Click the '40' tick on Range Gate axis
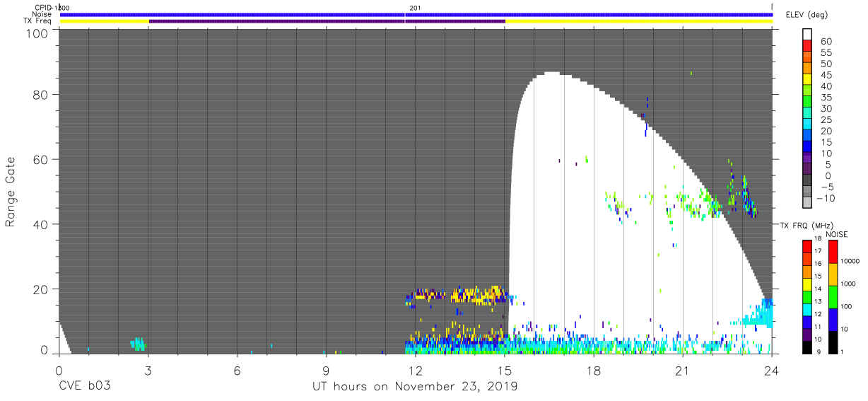Screen dimensions: 868x401 pyautogui.click(x=40, y=224)
